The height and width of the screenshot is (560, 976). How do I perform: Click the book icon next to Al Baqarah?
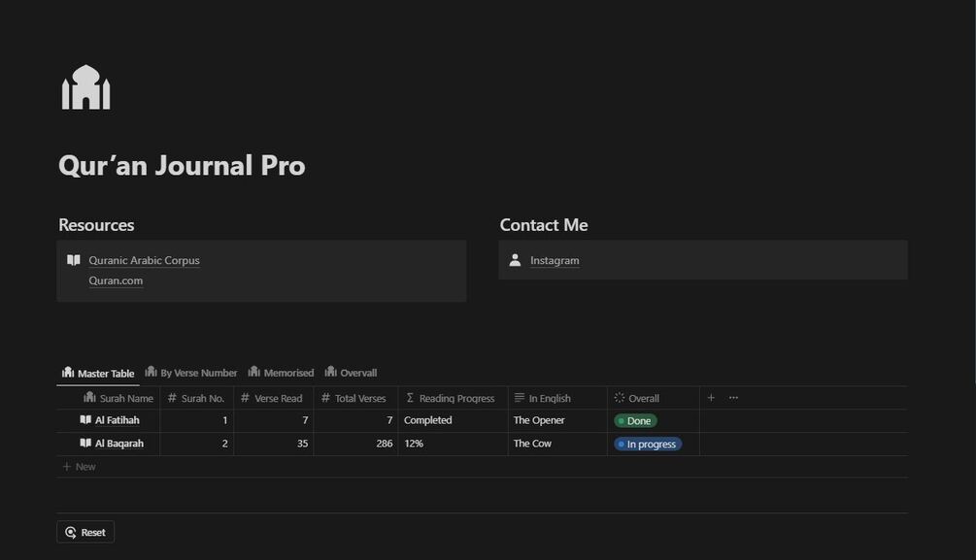tap(85, 444)
